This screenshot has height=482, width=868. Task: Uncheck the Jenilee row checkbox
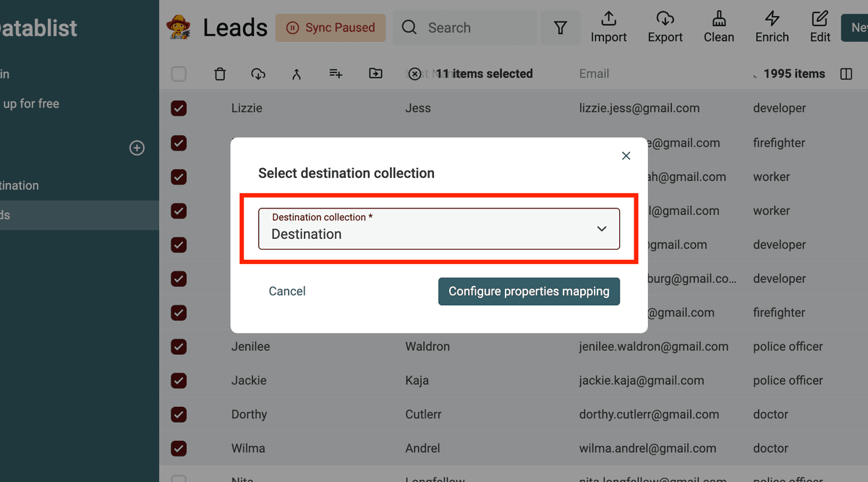[x=179, y=347]
